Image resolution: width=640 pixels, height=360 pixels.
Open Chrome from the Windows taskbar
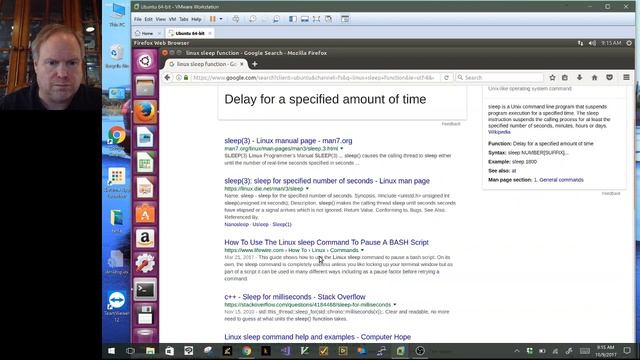[x=247, y=351]
